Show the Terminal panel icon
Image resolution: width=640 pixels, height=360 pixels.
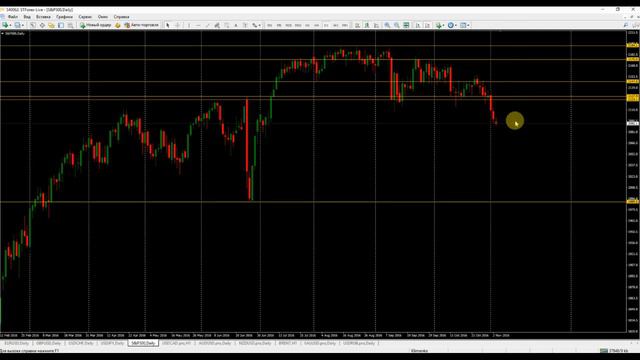(x=61, y=25)
